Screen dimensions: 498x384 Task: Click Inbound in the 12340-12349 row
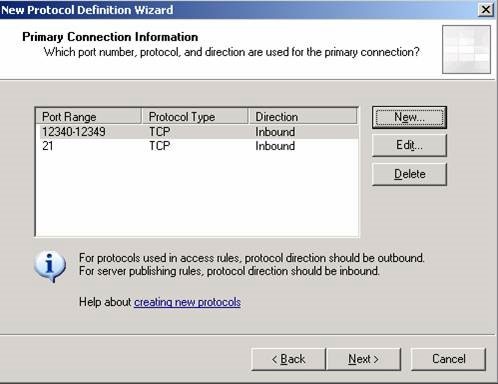coord(275,132)
